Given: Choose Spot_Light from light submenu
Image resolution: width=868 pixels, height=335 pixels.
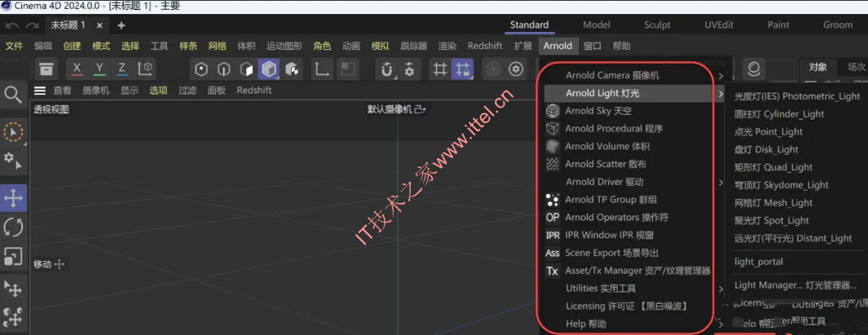Looking at the screenshot, I should coord(771,221).
